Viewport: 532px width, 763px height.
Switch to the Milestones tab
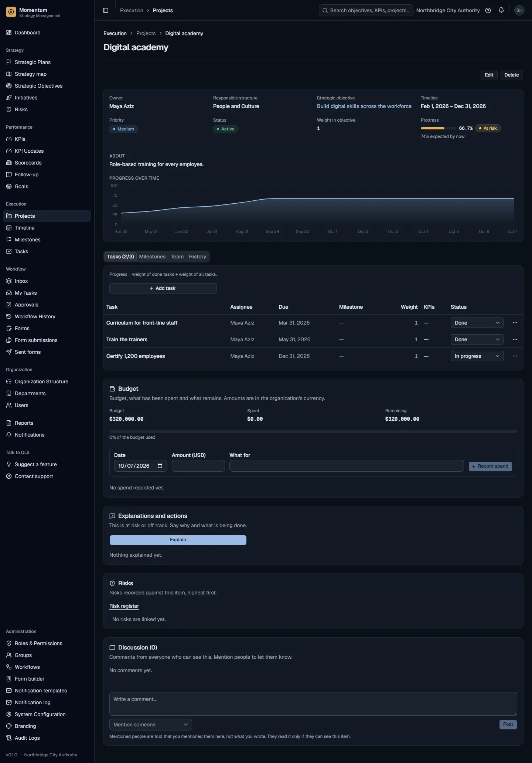point(152,257)
